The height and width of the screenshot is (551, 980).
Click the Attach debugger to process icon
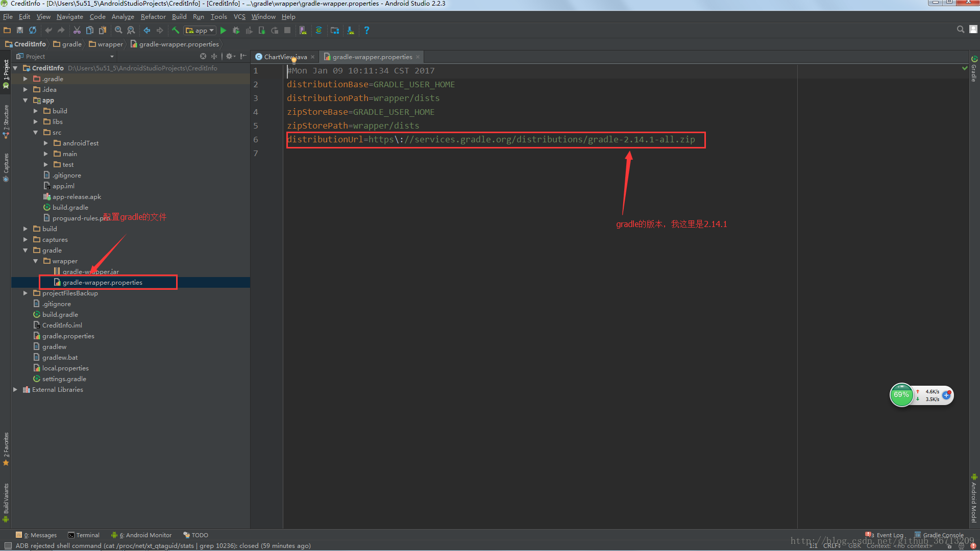coord(262,31)
